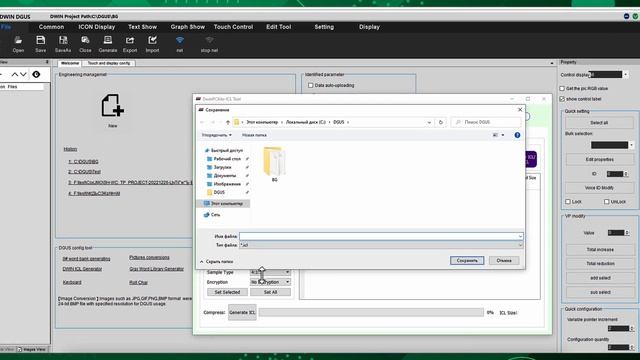Toggle Data auto-uploading checkbox
This screenshot has width=640, height=360.
(x=311, y=85)
